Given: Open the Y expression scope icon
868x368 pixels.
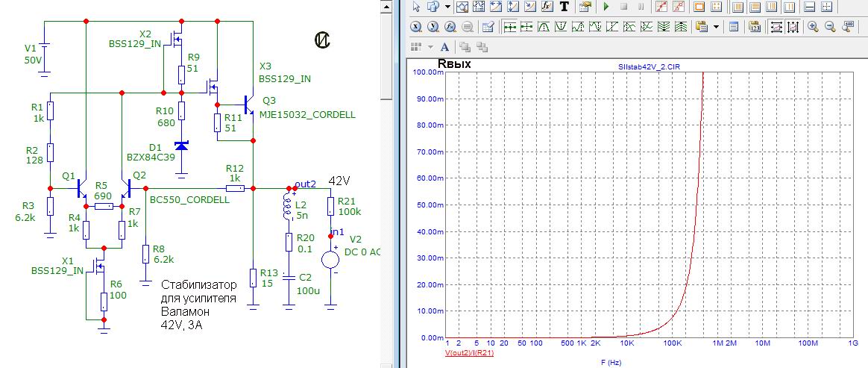Looking at the screenshot, I should pyautogui.click(x=433, y=27).
